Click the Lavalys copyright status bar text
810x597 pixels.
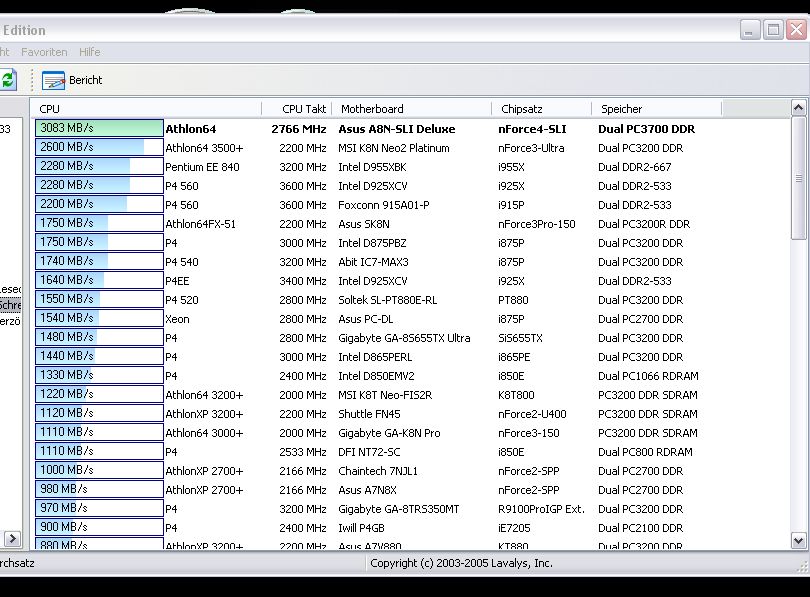[x=461, y=563]
